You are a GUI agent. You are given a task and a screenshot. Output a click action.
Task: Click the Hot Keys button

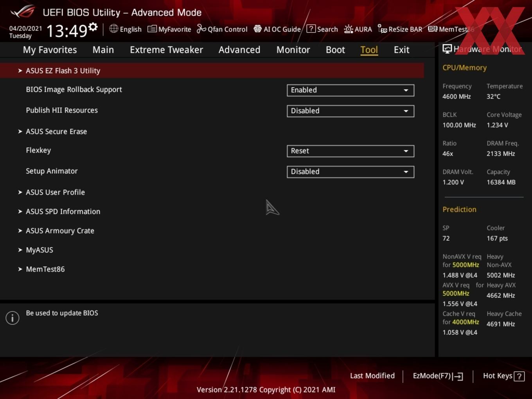click(x=503, y=376)
